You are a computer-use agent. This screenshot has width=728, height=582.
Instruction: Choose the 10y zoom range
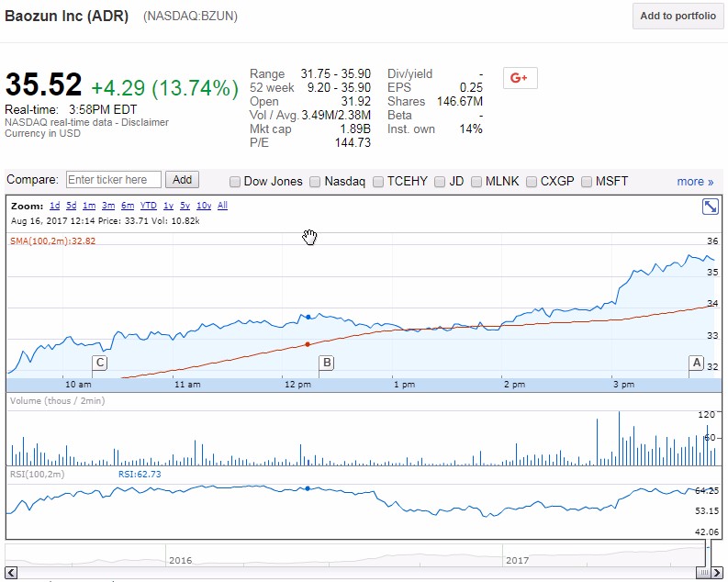[204, 206]
